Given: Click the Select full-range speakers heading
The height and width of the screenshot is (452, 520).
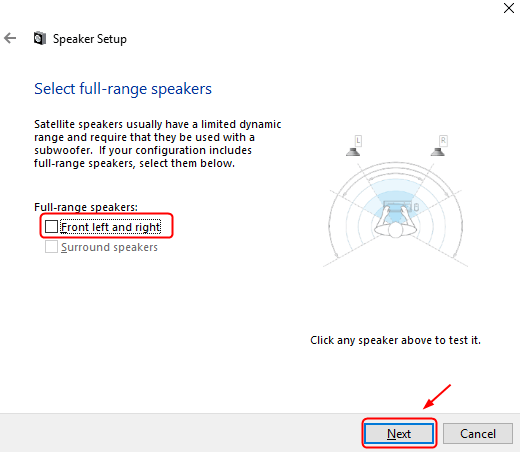Looking at the screenshot, I should 123,89.
